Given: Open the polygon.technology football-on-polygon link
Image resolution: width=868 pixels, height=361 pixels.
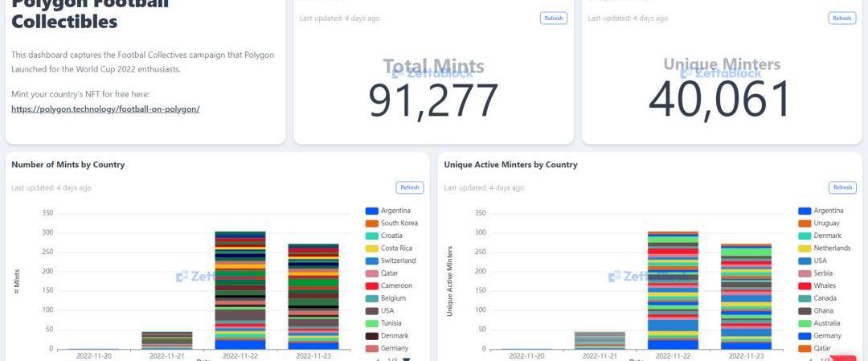Looking at the screenshot, I should (105, 109).
